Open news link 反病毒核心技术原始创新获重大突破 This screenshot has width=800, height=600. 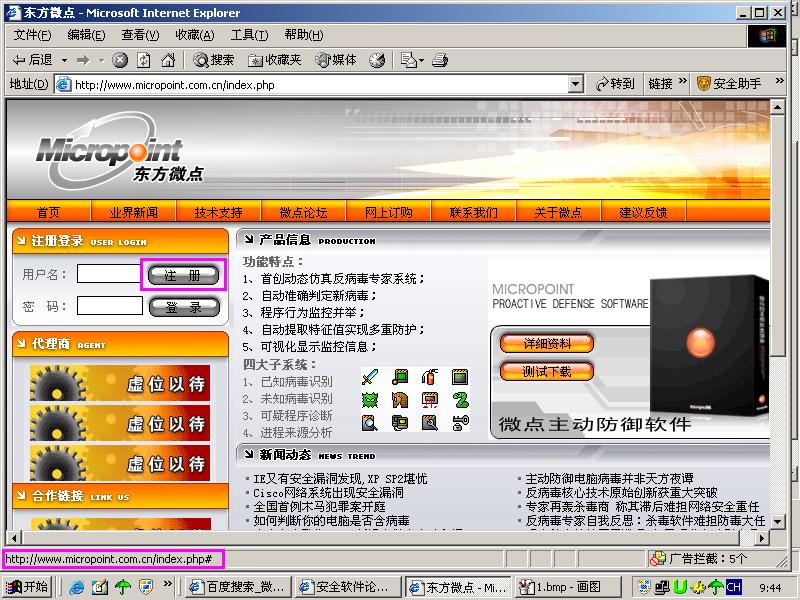click(x=621, y=492)
